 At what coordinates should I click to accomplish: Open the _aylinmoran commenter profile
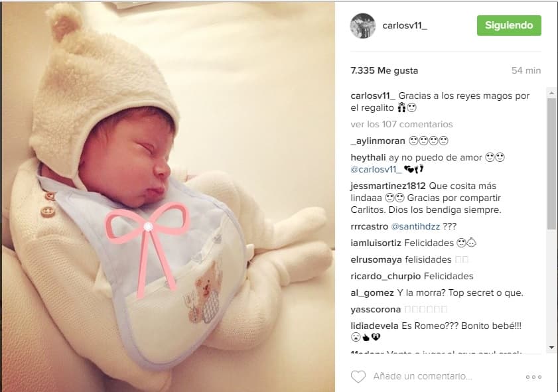[378, 141]
